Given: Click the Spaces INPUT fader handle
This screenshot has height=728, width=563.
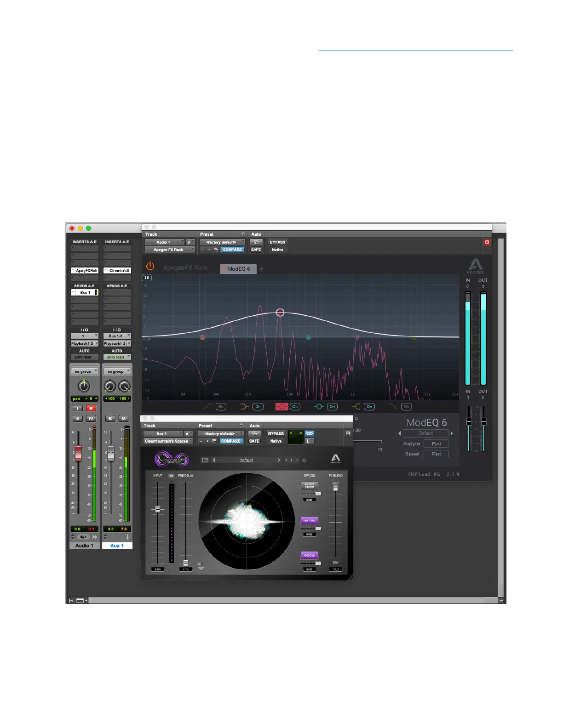Looking at the screenshot, I should coord(158,509).
